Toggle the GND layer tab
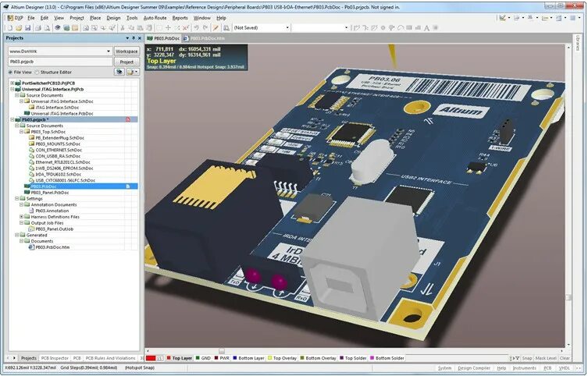Screen dimensions: 588x376 [x=203, y=358]
